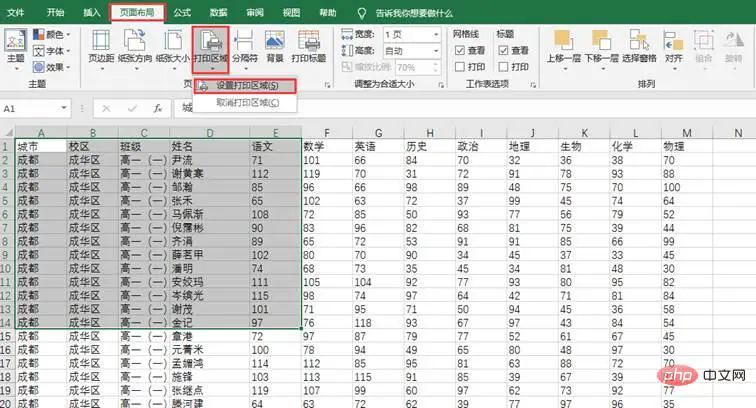Screen dimensions: 756x408
Task: Switch to Formulas (公式) tab
Action: tap(182, 13)
